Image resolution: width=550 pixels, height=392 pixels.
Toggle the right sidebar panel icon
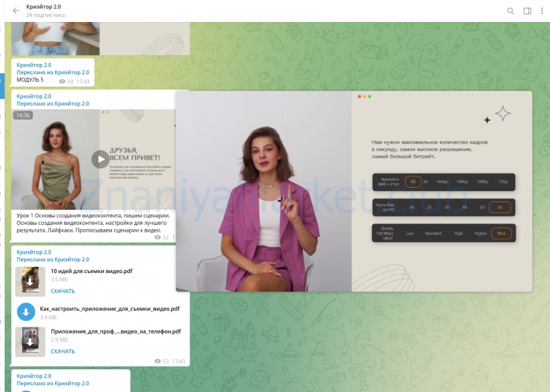coord(527,10)
